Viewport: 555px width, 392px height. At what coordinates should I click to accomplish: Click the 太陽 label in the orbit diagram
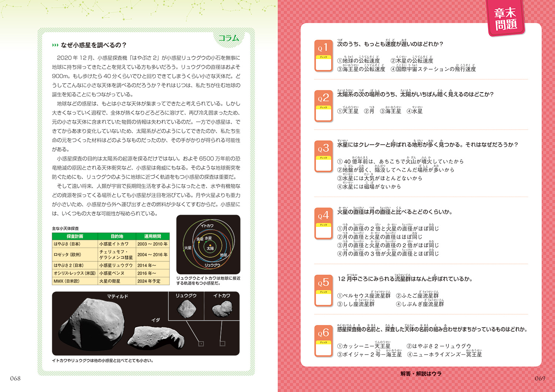click(x=210, y=248)
